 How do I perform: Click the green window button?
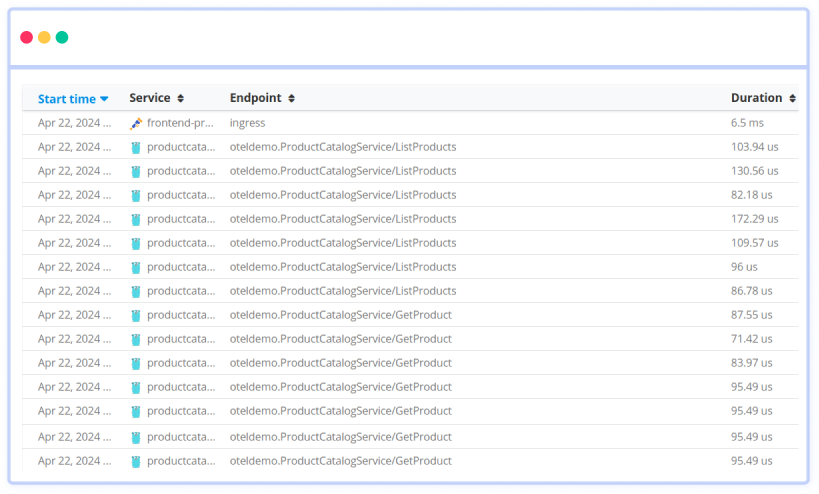62,37
